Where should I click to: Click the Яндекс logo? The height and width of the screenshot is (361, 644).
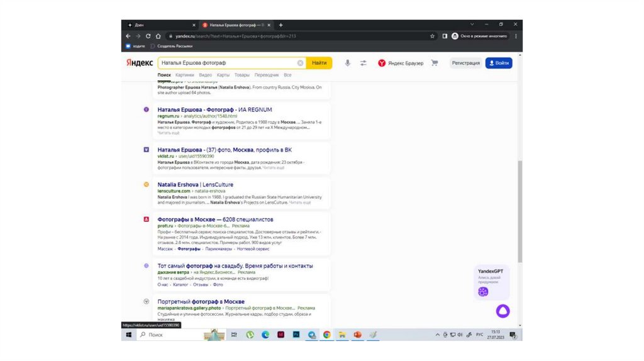click(x=139, y=63)
